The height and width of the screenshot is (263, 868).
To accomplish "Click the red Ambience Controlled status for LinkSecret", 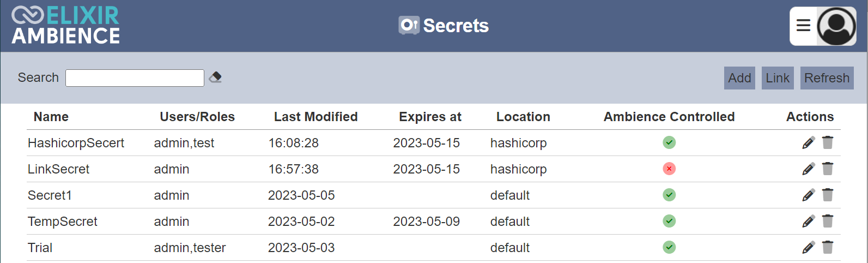I will 669,169.
